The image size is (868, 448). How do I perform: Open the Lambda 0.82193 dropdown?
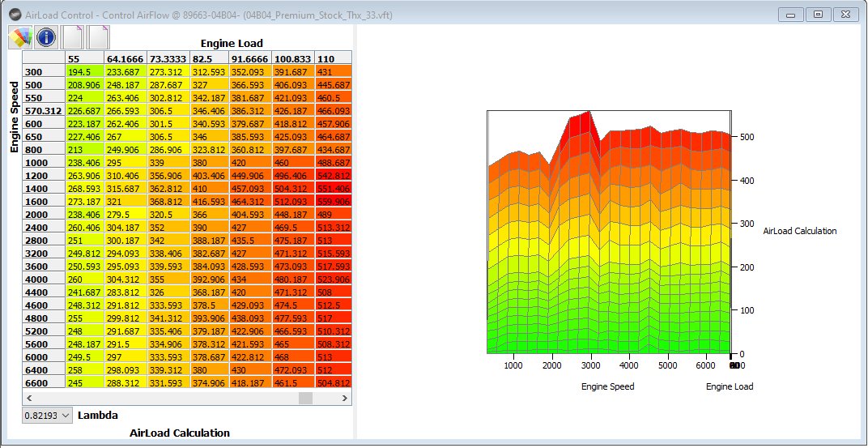click(47, 416)
